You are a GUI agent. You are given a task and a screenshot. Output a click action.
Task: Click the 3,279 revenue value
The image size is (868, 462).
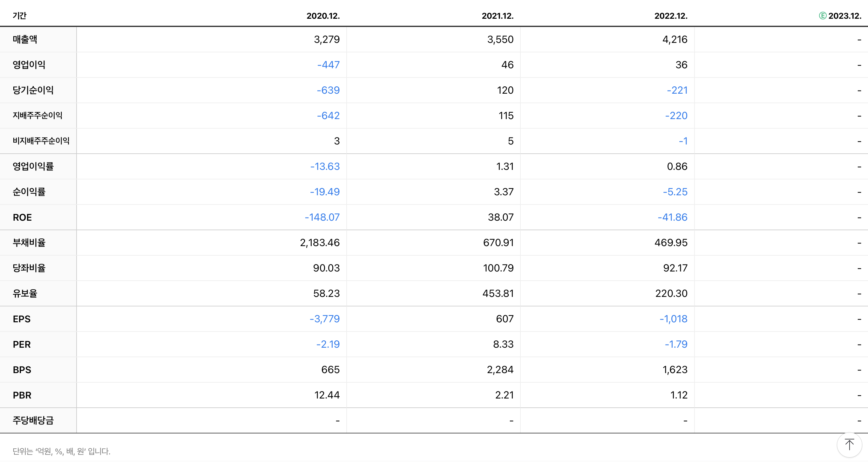(327, 39)
